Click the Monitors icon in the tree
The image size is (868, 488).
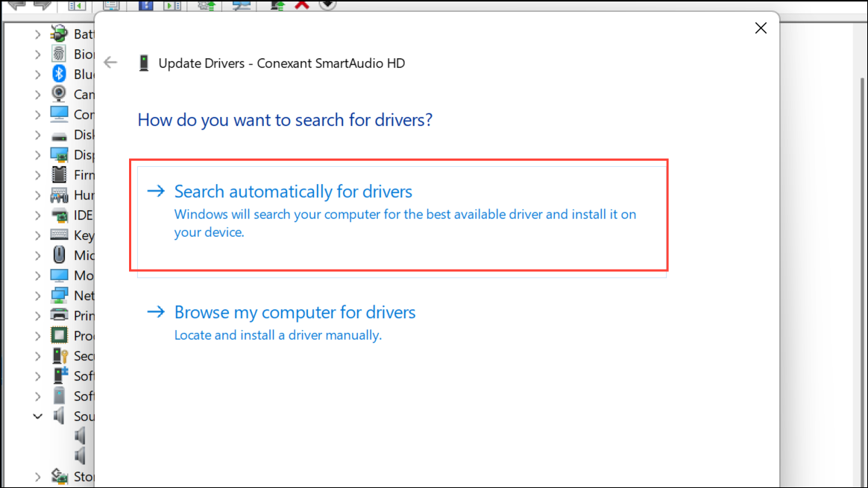pos(59,275)
